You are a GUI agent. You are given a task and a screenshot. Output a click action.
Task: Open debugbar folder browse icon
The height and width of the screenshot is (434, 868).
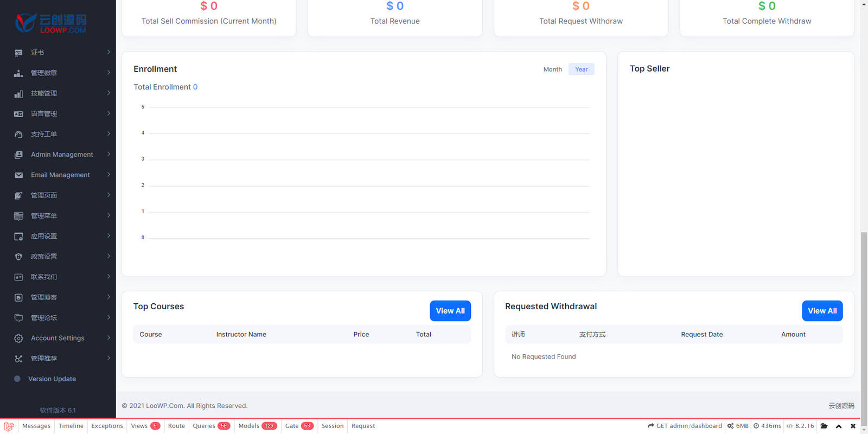coord(824,426)
